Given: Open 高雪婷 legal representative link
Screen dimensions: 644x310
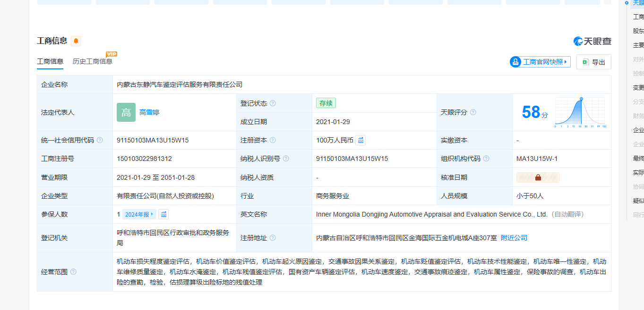Looking at the screenshot, I should (149, 112).
